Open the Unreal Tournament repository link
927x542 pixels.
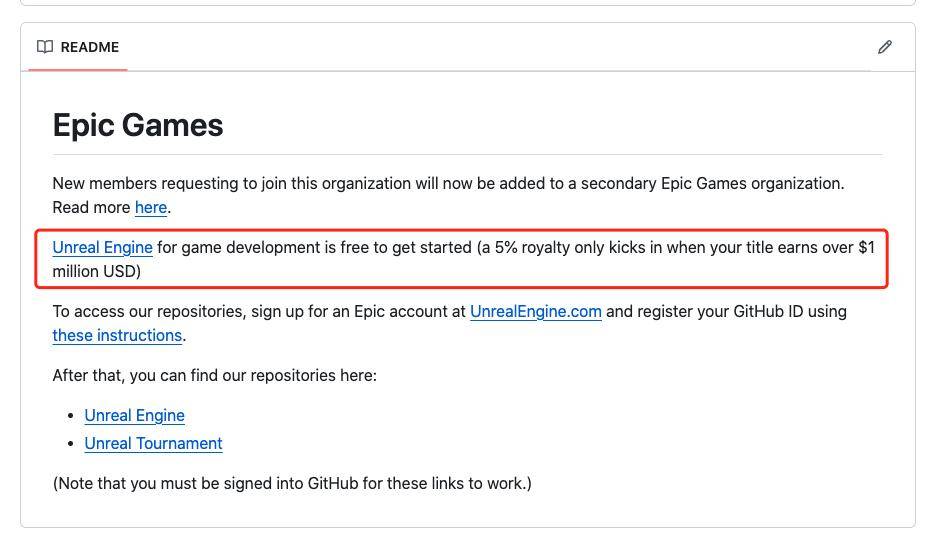pyautogui.click(x=153, y=443)
